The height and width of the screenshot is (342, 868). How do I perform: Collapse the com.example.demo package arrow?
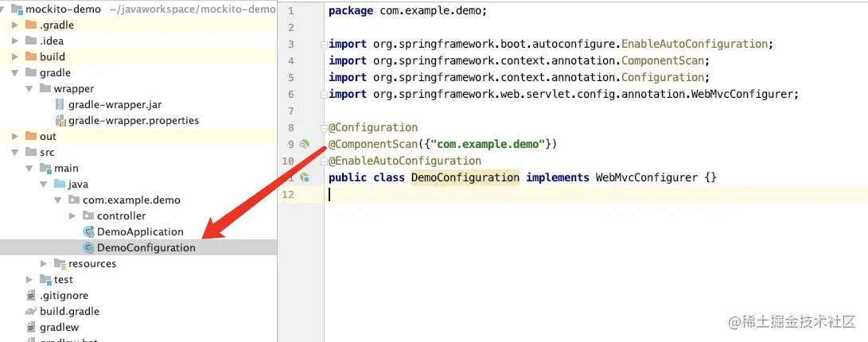click(x=58, y=200)
